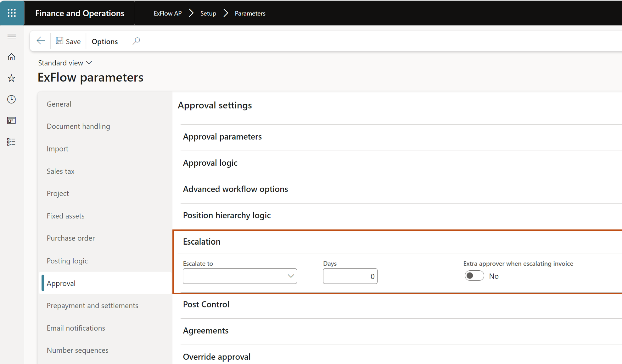Screen dimensions: 622x364
Task: Click ExFlow AP breadcrumb
Action: click(x=168, y=13)
